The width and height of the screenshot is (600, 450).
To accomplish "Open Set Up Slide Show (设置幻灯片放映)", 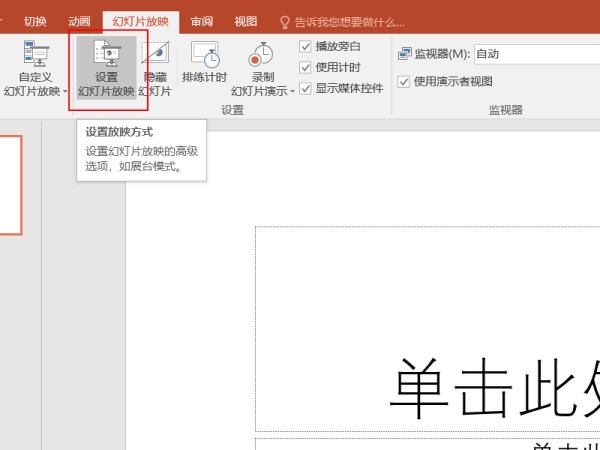I will click(105, 57).
